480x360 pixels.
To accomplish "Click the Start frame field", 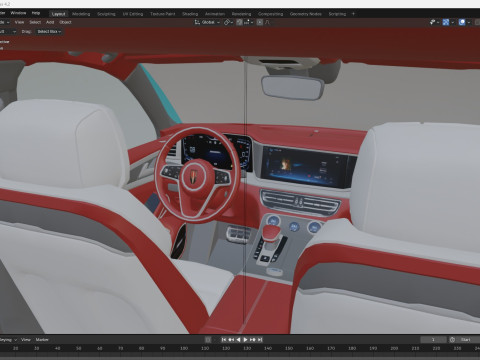I will click(x=468, y=340).
